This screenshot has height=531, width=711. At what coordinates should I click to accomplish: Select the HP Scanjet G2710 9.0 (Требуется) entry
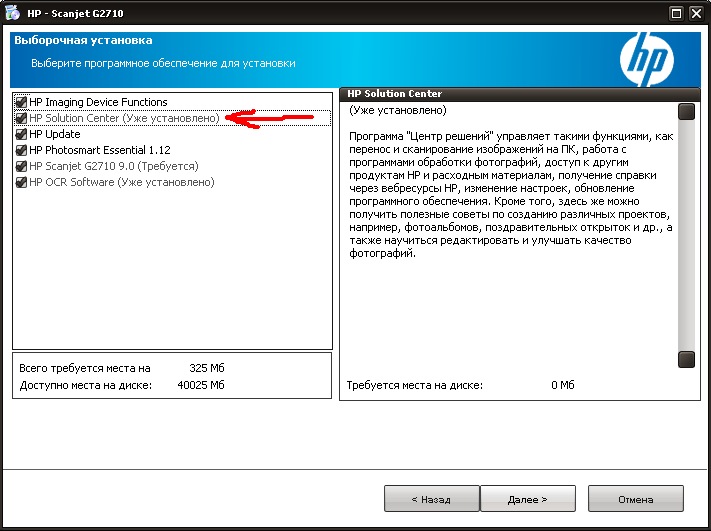click(114, 166)
